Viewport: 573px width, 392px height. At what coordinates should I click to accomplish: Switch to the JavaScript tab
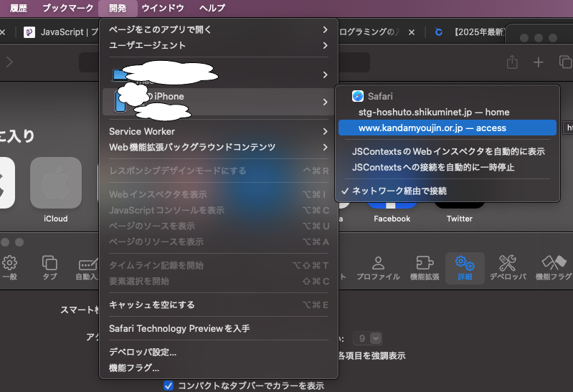pos(60,32)
